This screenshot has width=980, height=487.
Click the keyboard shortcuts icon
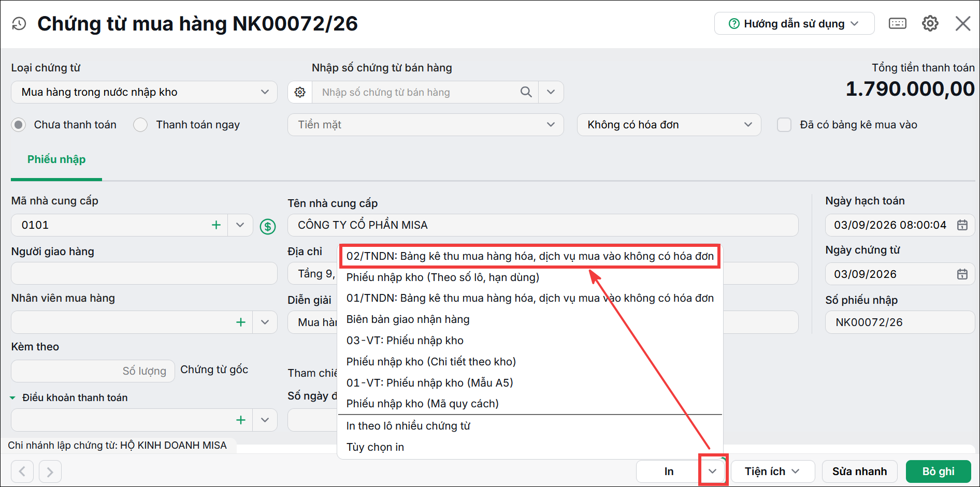point(897,23)
